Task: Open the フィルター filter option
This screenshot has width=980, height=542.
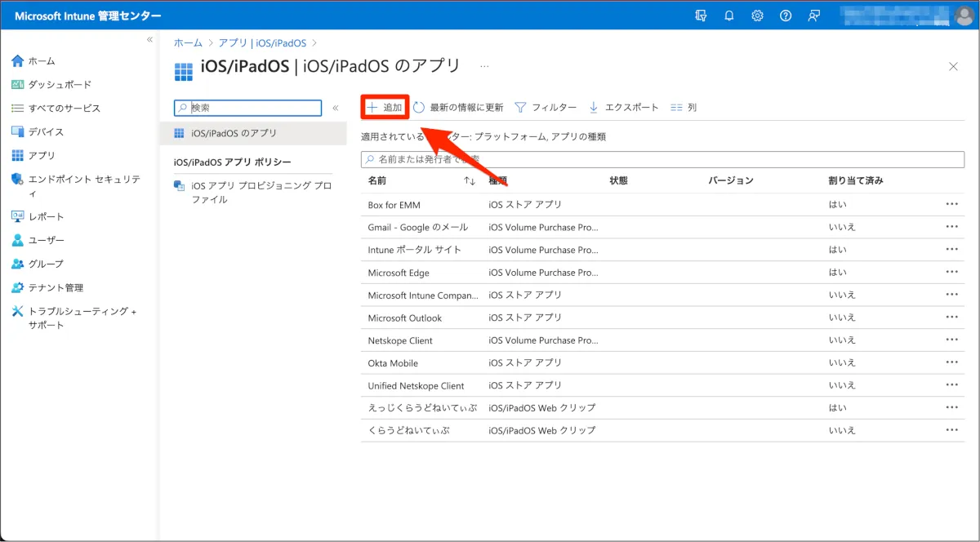Action: (546, 108)
